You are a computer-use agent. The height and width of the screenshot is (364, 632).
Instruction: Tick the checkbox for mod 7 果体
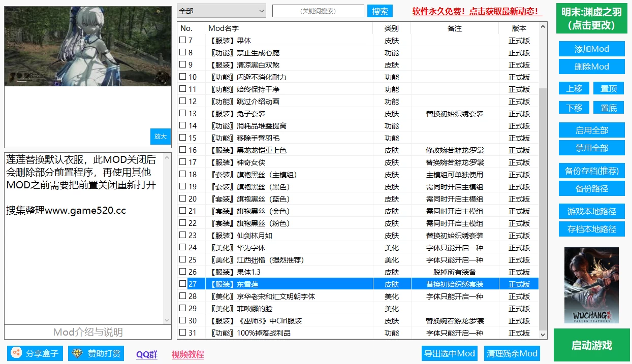pyautogui.click(x=182, y=40)
